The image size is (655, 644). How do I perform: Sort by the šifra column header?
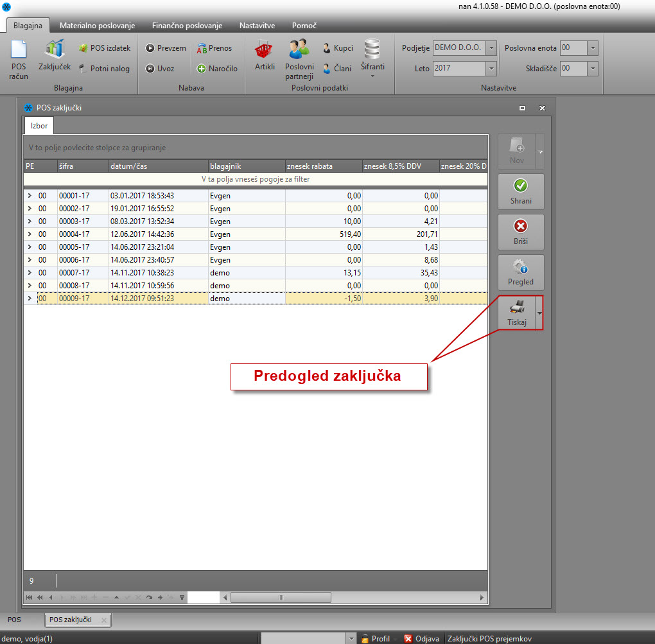click(83, 166)
